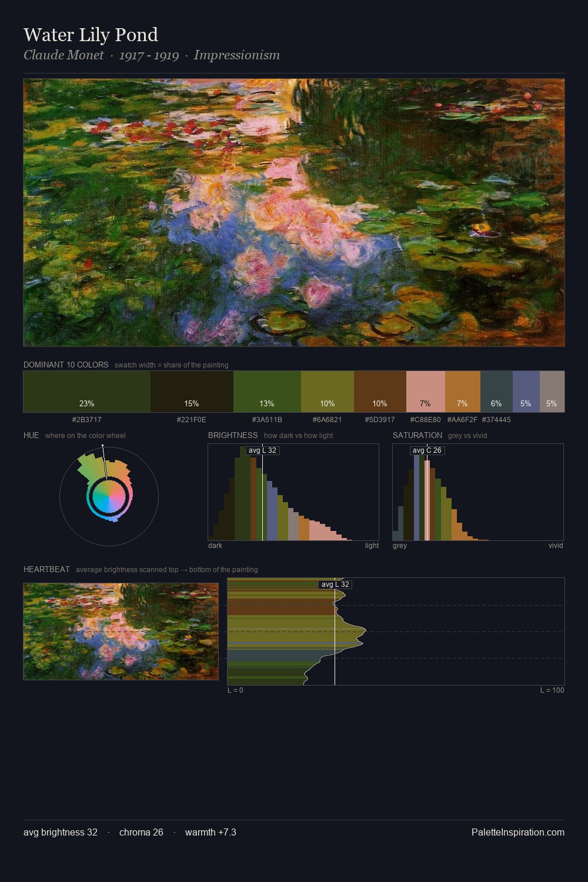The height and width of the screenshot is (882, 588).
Task: Open the PaletteInspiration.com link
Action: tap(518, 832)
